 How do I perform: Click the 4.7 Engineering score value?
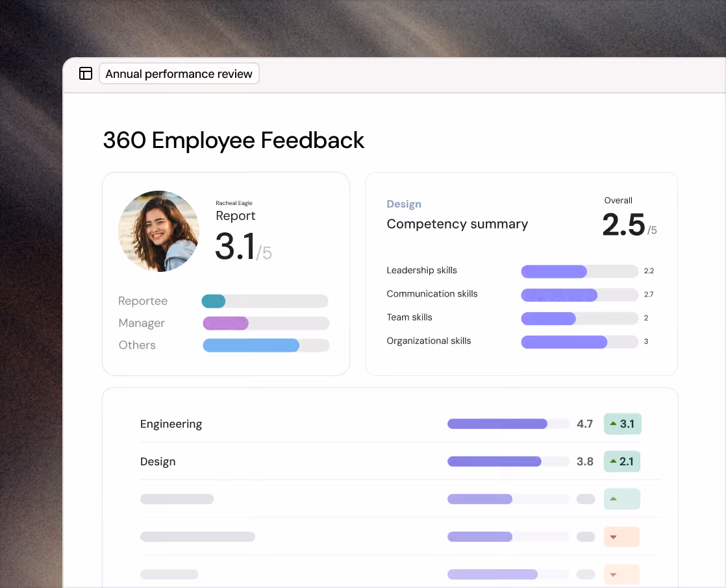coord(584,424)
